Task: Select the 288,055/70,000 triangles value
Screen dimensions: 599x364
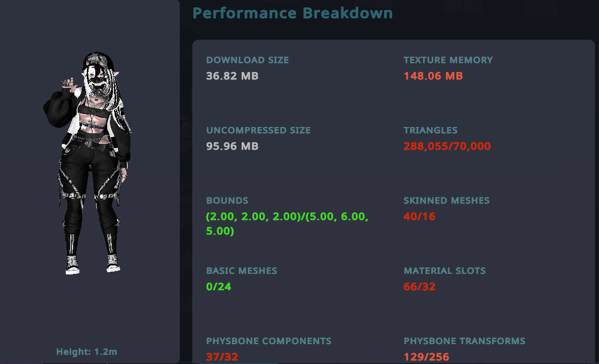Action: coord(447,146)
